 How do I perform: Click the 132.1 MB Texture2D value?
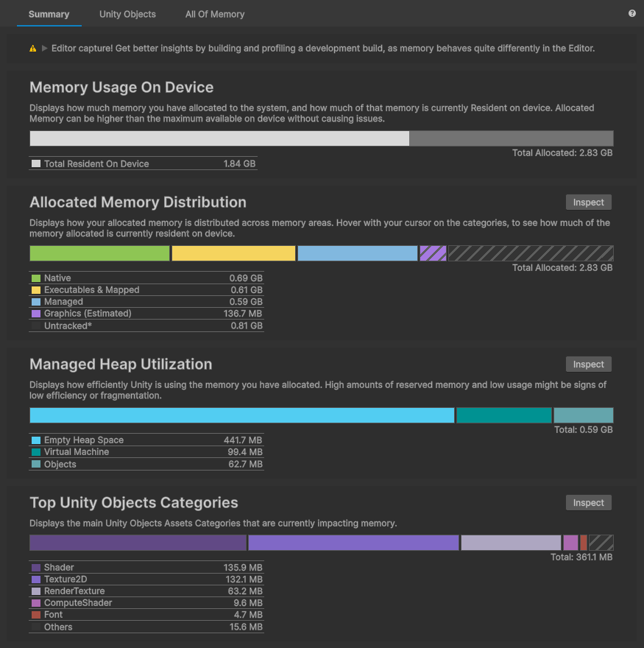coord(244,580)
